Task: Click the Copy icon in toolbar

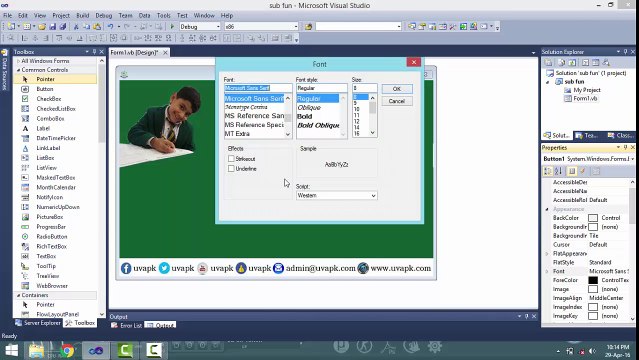Action: [x=86, y=27]
